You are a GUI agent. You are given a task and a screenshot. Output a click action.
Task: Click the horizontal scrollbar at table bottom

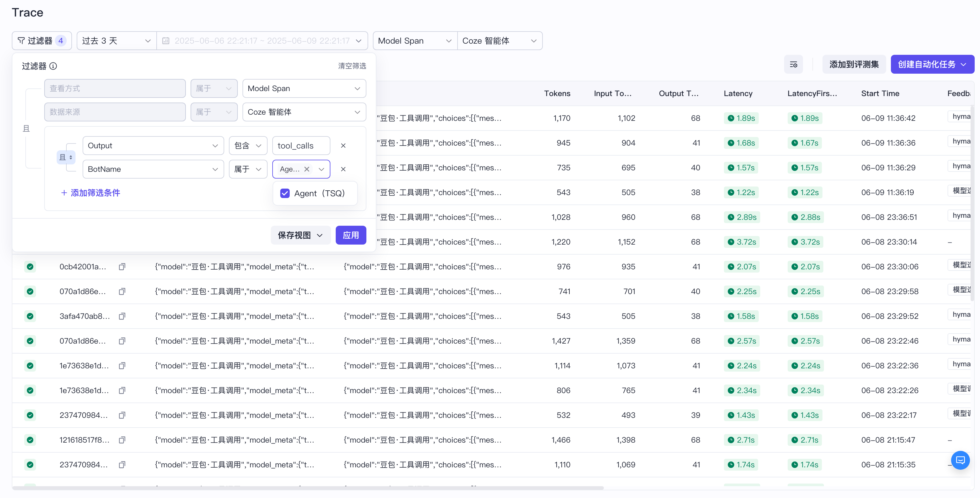pos(308,488)
